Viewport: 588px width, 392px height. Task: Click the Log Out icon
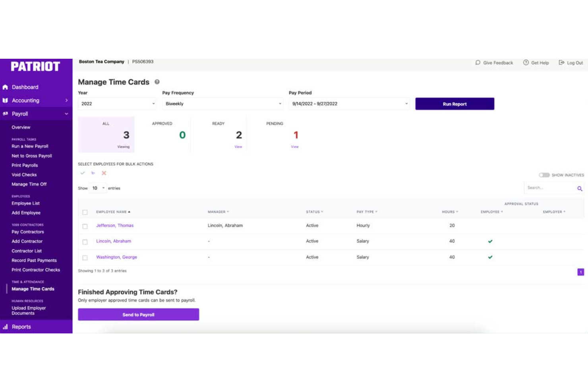pos(561,63)
